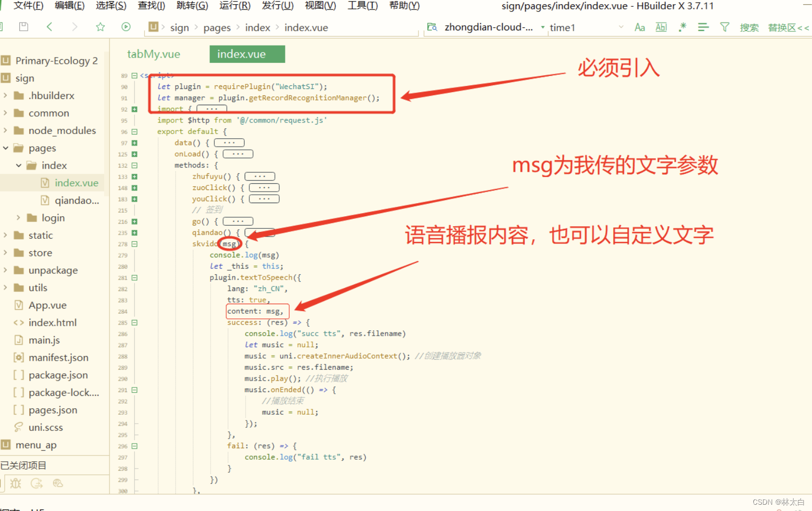
Task: Expand the unpackage folder
Action: click(x=5, y=270)
